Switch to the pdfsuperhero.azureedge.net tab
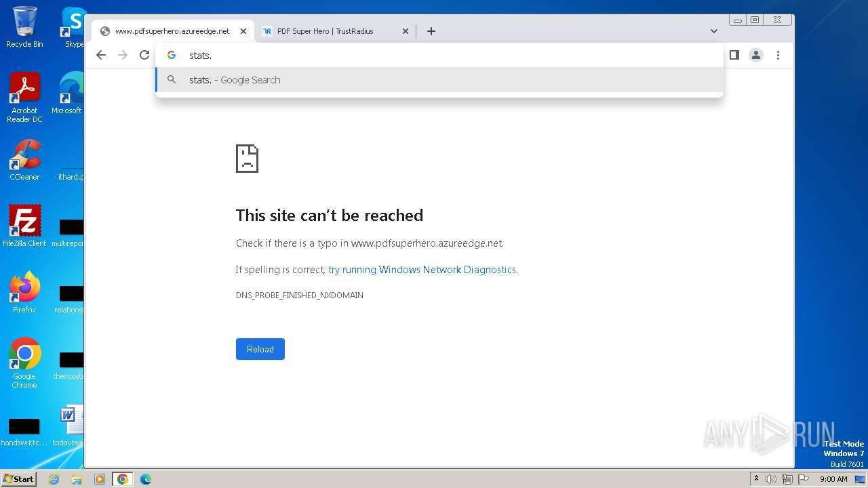Viewport: 868px width, 488px height. 172,31
